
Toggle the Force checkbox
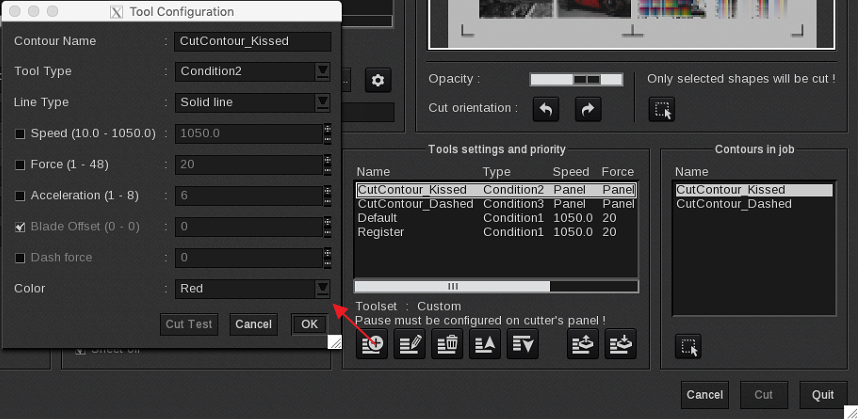(20, 165)
